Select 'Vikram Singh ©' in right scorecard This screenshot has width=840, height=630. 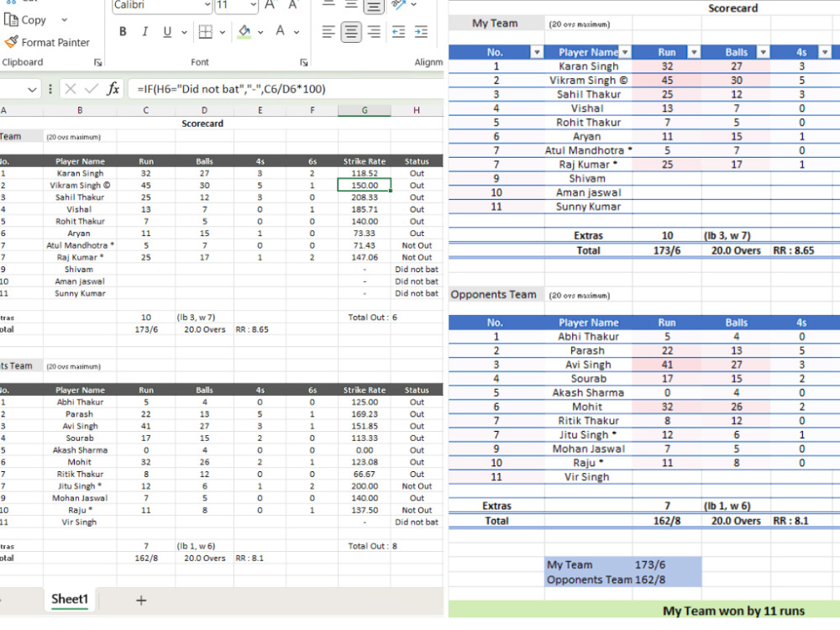tap(588, 81)
